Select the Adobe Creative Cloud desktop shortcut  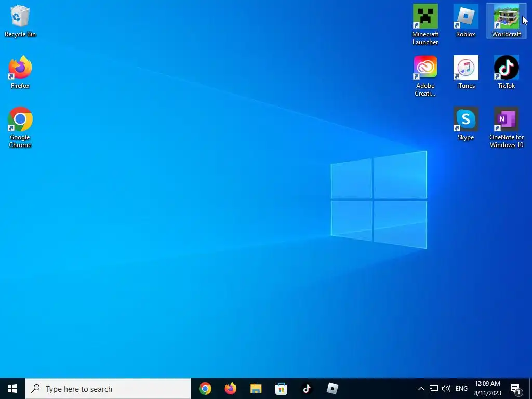click(425, 76)
